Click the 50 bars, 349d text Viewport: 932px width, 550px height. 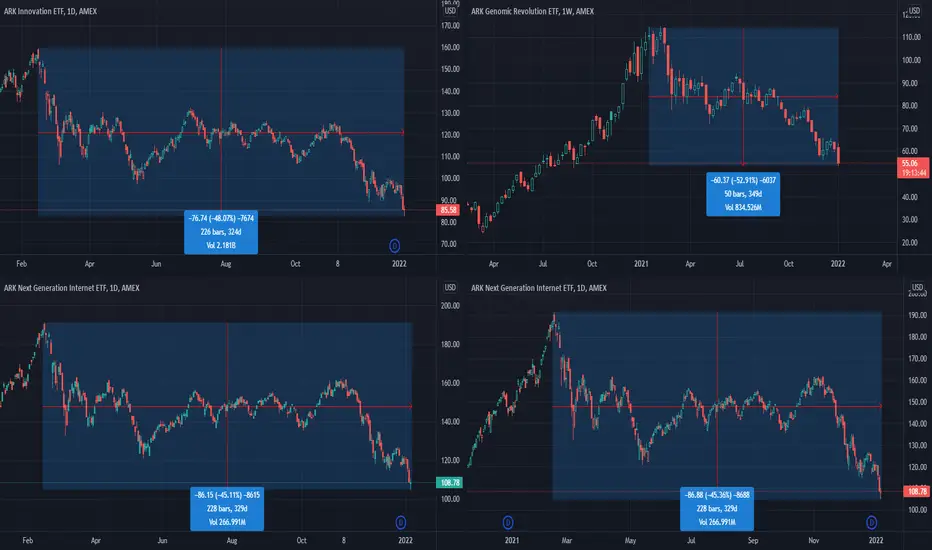pyautogui.click(x=743, y=194)
